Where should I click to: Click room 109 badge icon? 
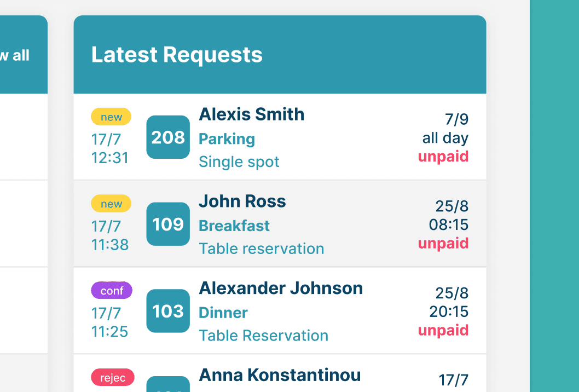(168, 224)
